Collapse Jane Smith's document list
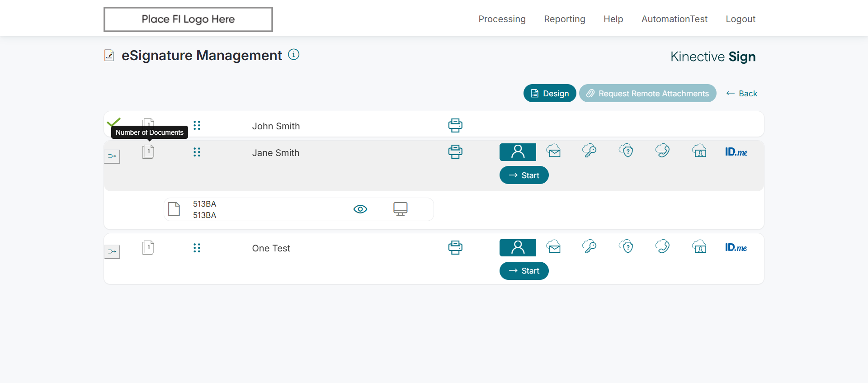The width and height of the screenshot is (868, 383). [112, 156]
